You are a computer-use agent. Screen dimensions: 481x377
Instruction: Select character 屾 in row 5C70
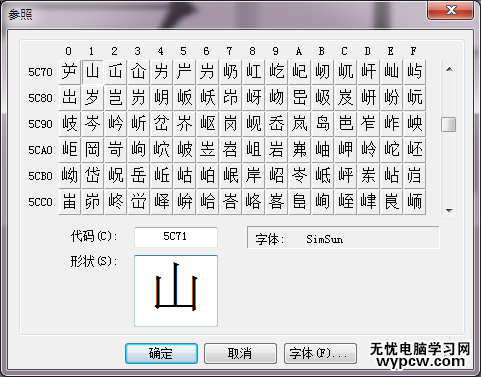click(392, 72)
